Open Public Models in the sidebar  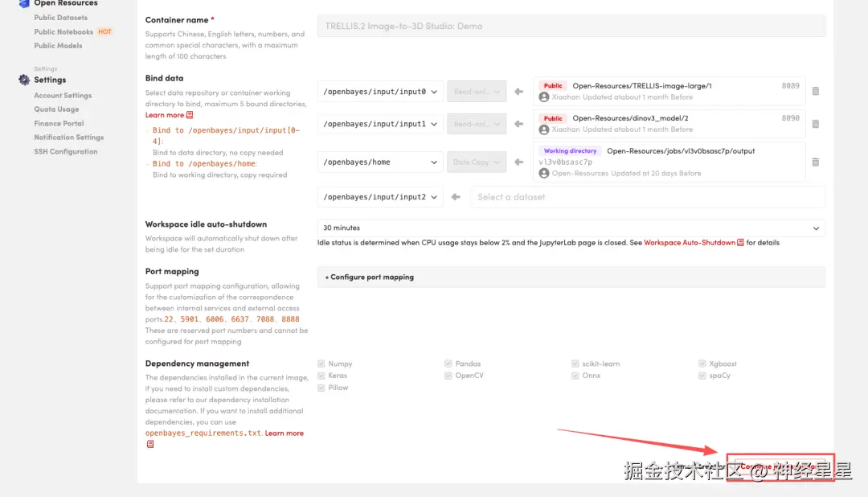58,45
